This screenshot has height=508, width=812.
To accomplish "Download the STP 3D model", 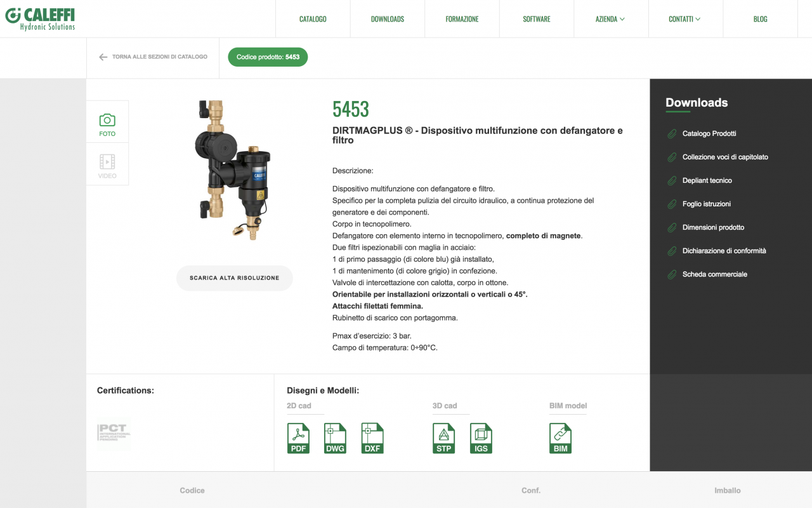I will click(444, 438).
